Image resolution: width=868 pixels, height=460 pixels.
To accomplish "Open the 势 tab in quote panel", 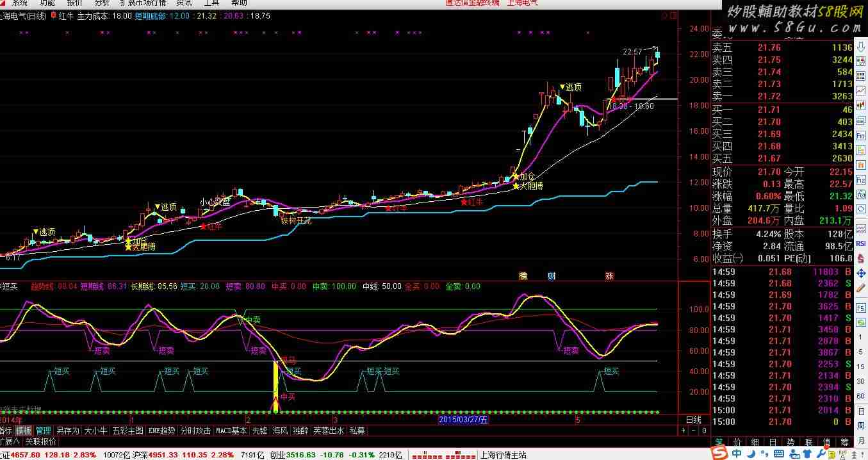I will point(792,442).
